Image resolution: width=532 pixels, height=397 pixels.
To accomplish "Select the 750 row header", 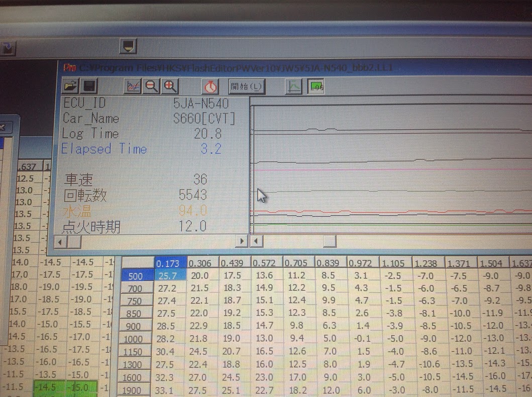I will click(x=137, y=301).
